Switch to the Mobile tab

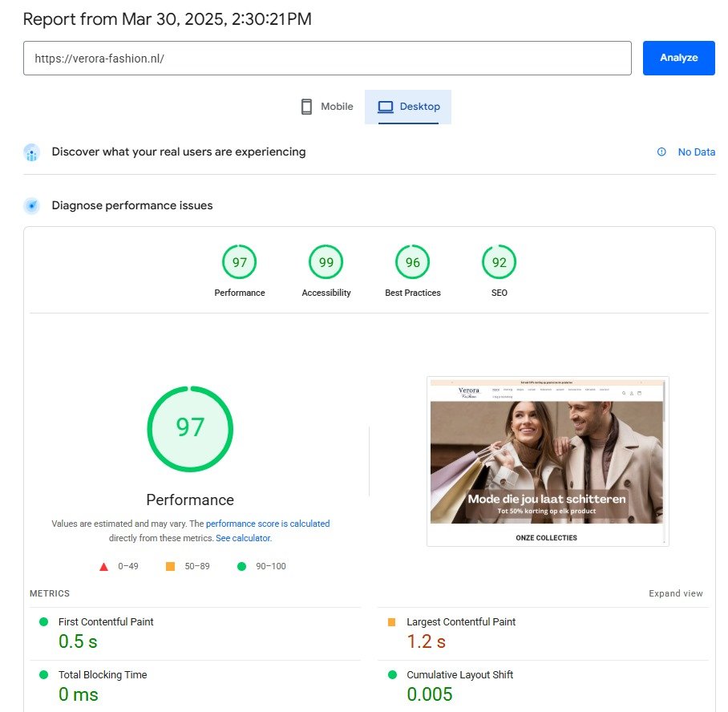[326, 105]
